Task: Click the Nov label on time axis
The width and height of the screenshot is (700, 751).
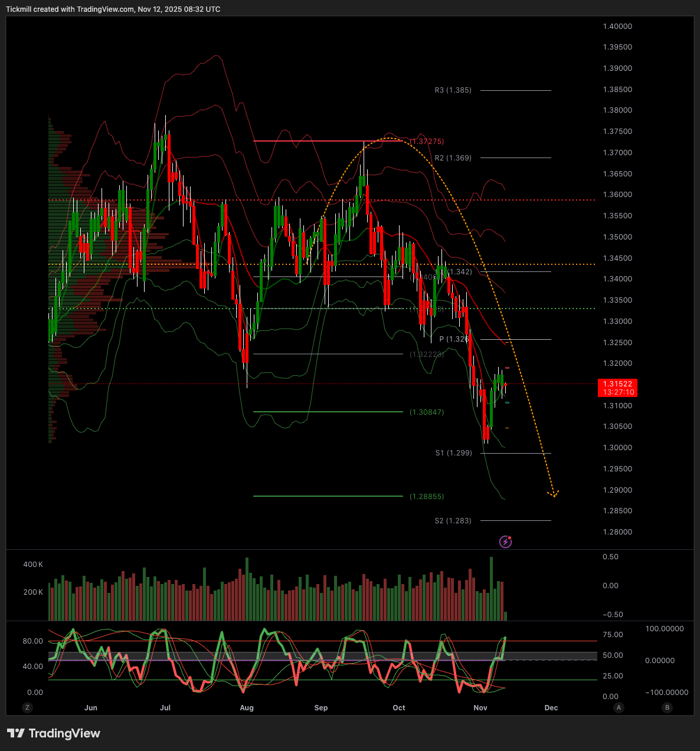Action: pos(480,707)
